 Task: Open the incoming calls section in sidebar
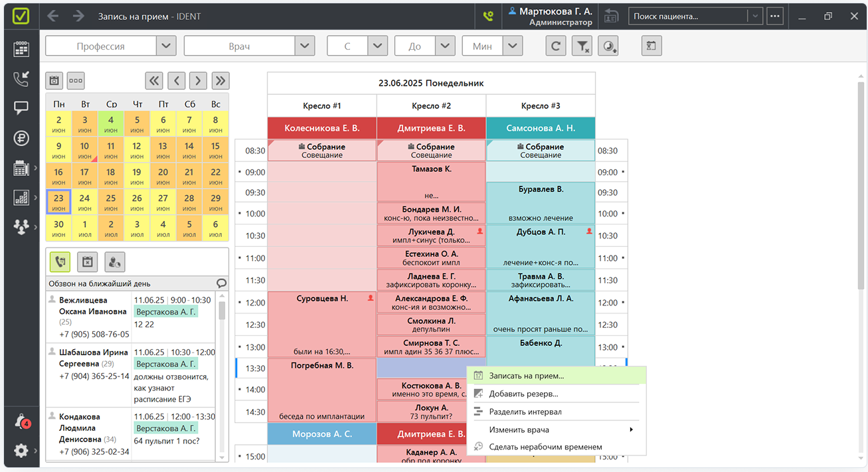tap(21, 79)
